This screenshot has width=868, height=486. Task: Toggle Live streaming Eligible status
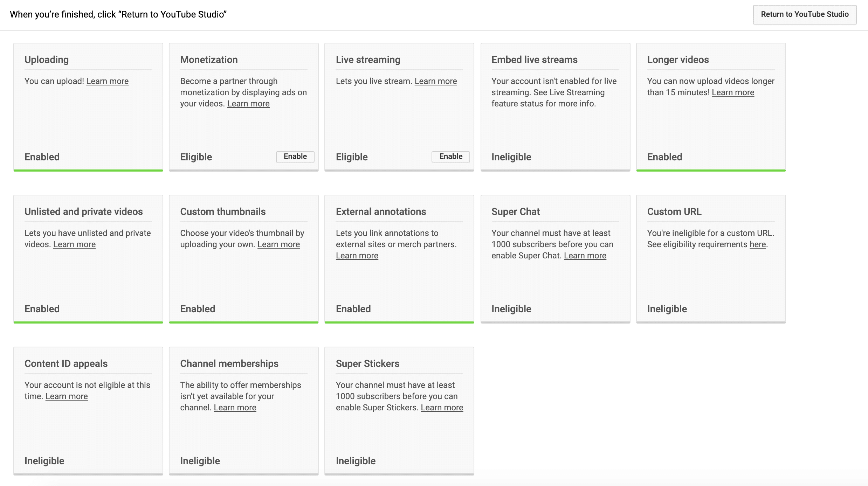[x=450, y=157]
